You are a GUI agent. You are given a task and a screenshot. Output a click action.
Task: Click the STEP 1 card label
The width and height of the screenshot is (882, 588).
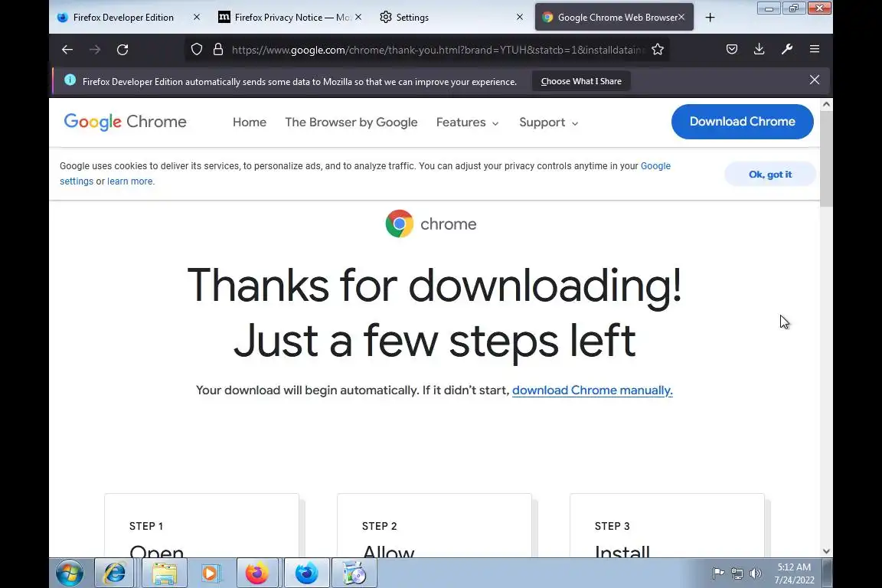[146, 526]
